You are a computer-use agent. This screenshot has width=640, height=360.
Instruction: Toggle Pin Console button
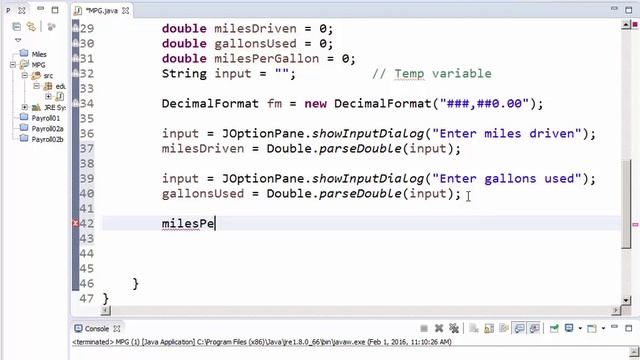pos(554,328)
